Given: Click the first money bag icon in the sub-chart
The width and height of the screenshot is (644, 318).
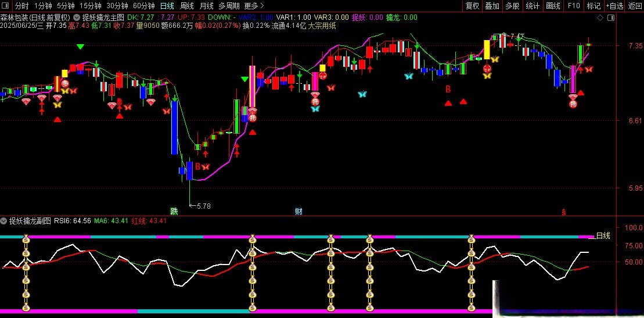Looking at the screenshot, I should (26, 239).
